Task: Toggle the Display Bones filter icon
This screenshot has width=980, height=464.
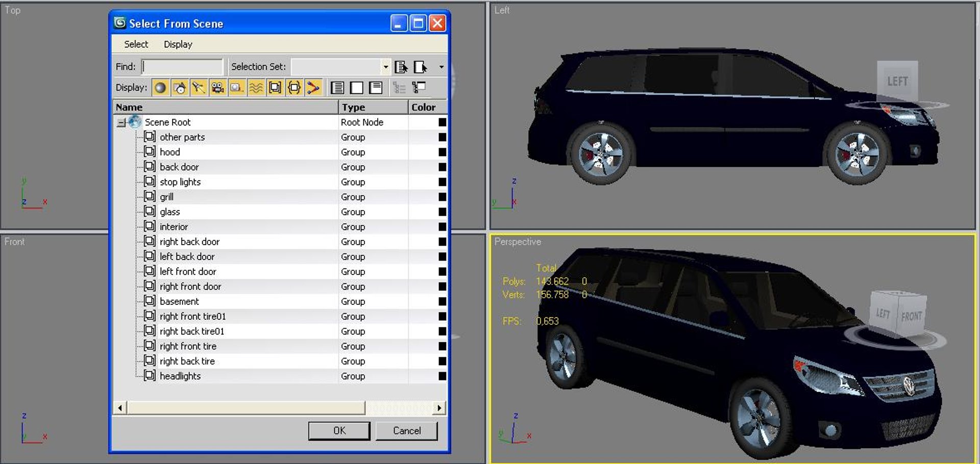Action: [x=313, y=88]
